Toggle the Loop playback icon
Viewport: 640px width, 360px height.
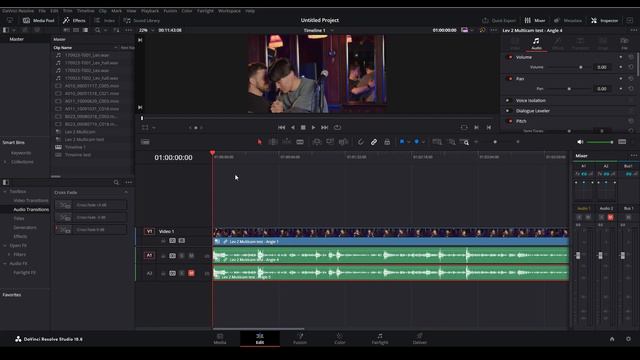click(338, 127)
